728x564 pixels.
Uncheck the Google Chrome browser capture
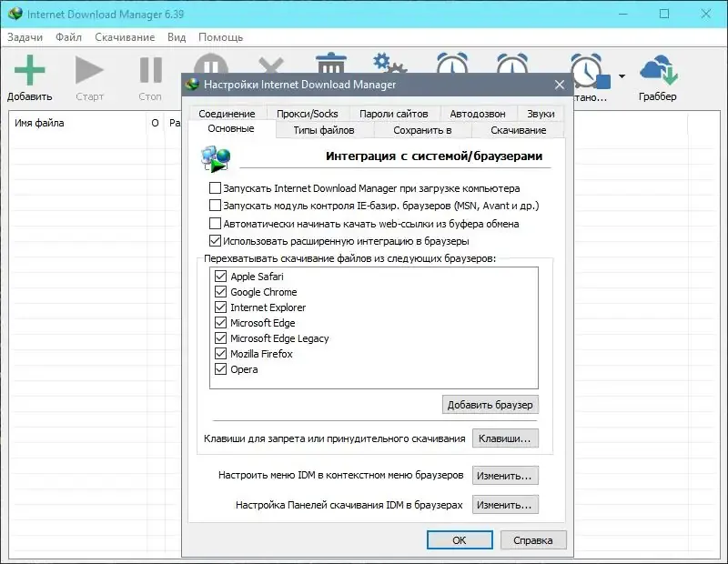pyautogui.click(x=220, y=293)
